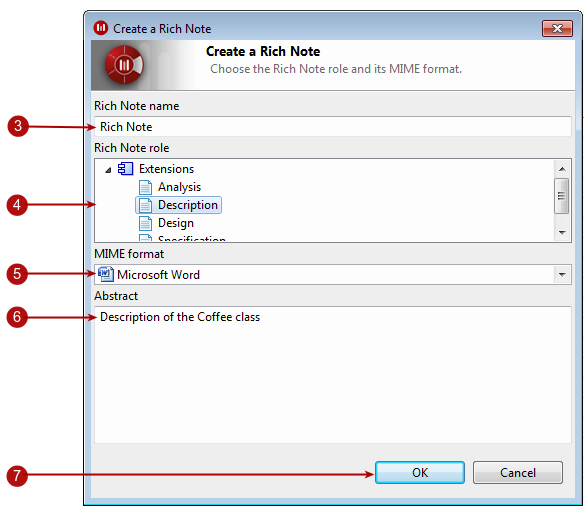
Task: Collapse the Extensions tree node
Action: [x=108, y=170]
